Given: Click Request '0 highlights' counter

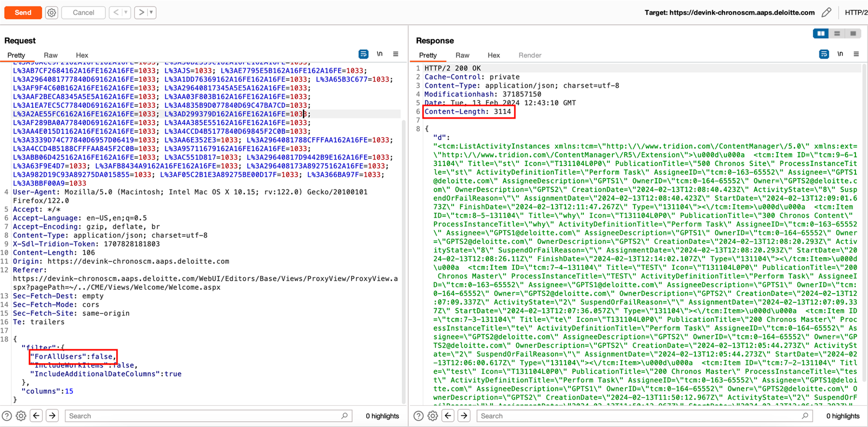Looking at the screenshot, I should (x=382, y=416).
